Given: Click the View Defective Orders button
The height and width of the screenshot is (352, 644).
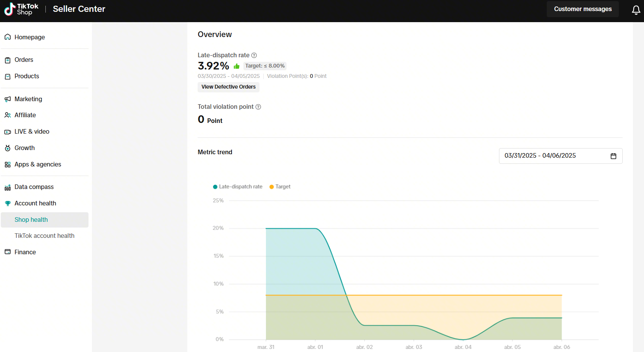Looking at the screenshot, I should click(x=228, y=87).
